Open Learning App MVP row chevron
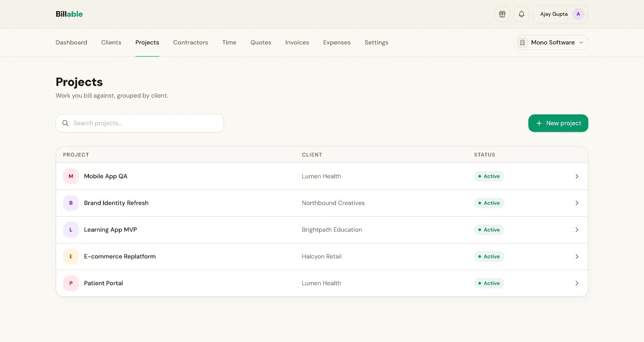 click(x=577, y=230)
